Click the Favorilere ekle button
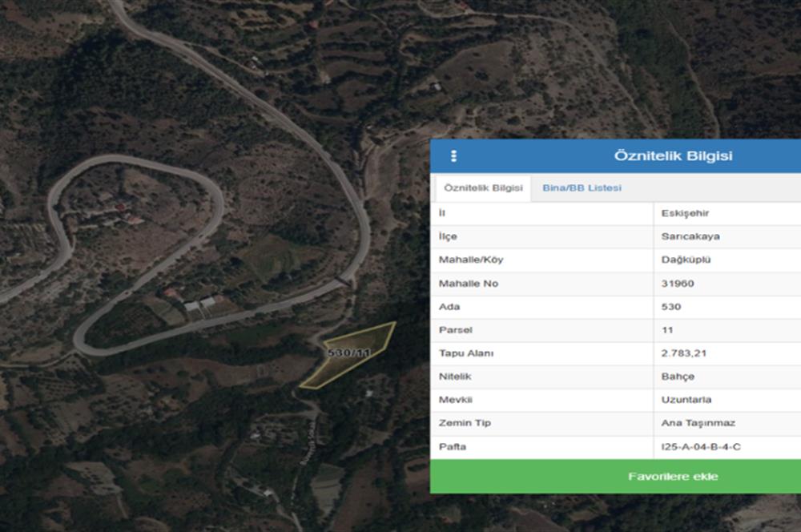Image resolution: width=801 pixels, height=532 pixels. click(615, 476)
